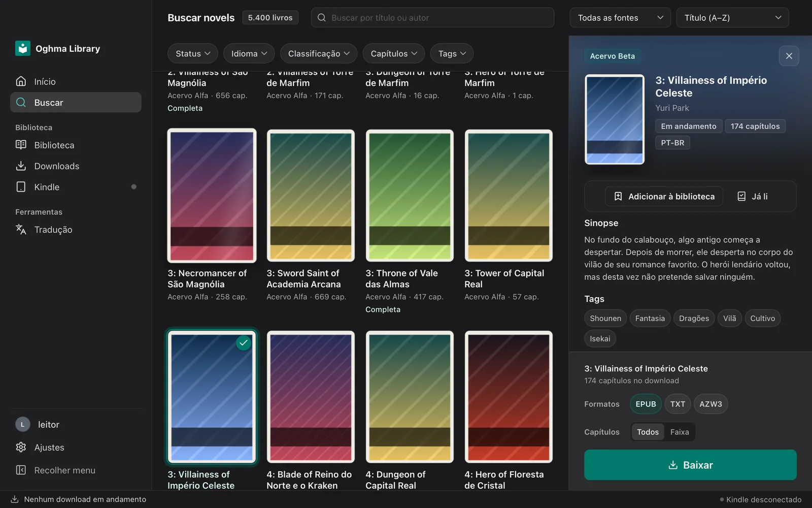The height and width of the screenshot is (508, 812).
Task: Mark novel as Já li
Action: (753, 196)
